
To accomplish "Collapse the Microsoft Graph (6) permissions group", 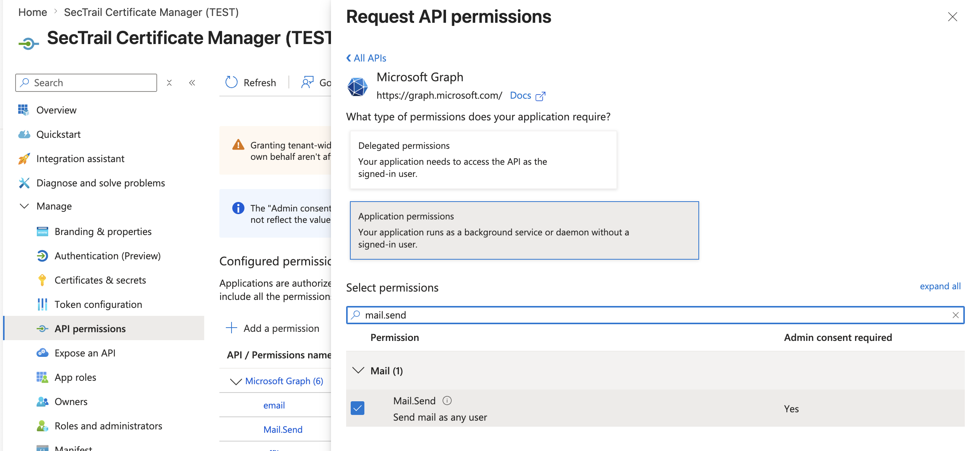I will pos(236,381).
